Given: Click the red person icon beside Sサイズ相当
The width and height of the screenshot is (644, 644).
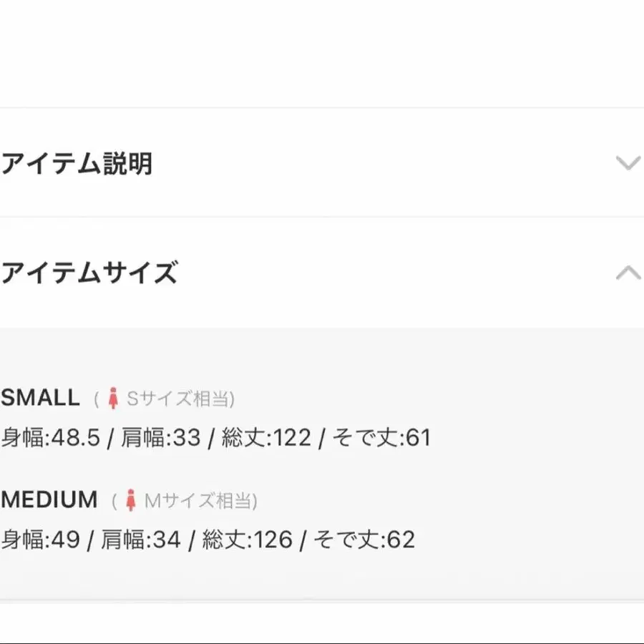Looking at the screenshot, I should click(x=112, y=399).
